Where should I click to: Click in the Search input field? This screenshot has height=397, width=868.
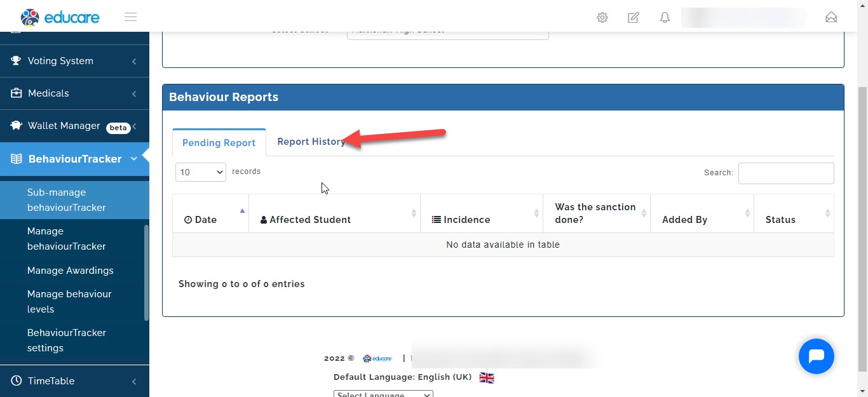point(786,173)
